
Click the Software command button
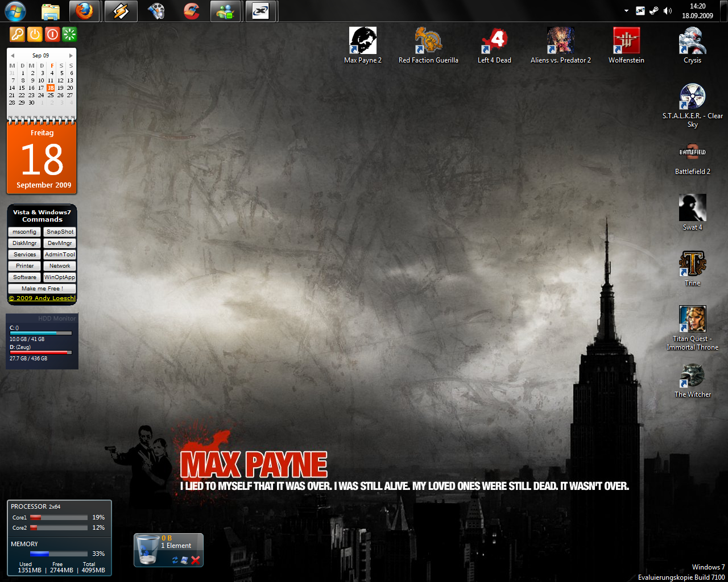(x=24, y=277)
